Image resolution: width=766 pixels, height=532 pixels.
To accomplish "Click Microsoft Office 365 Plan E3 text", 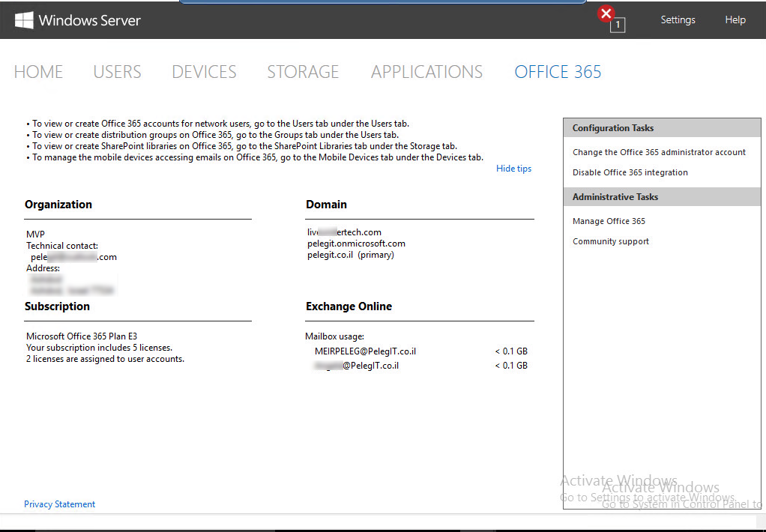I will 82,336.
